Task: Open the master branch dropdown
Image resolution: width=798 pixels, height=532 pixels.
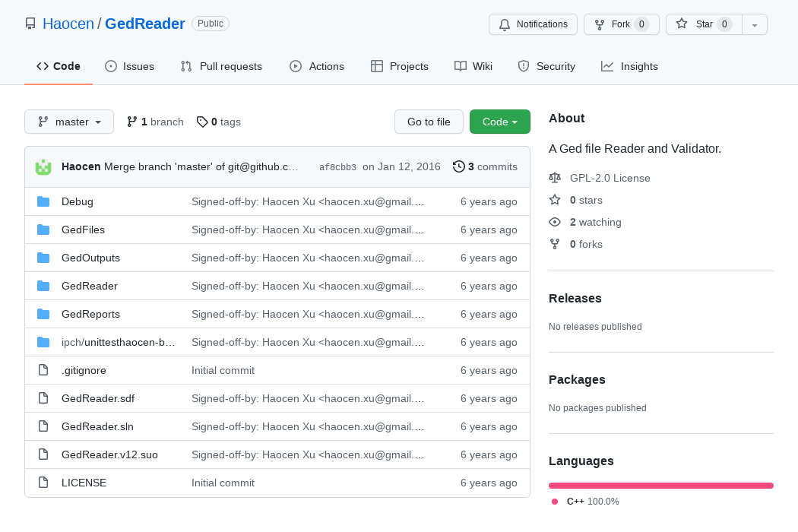Action: click(69, 122)
